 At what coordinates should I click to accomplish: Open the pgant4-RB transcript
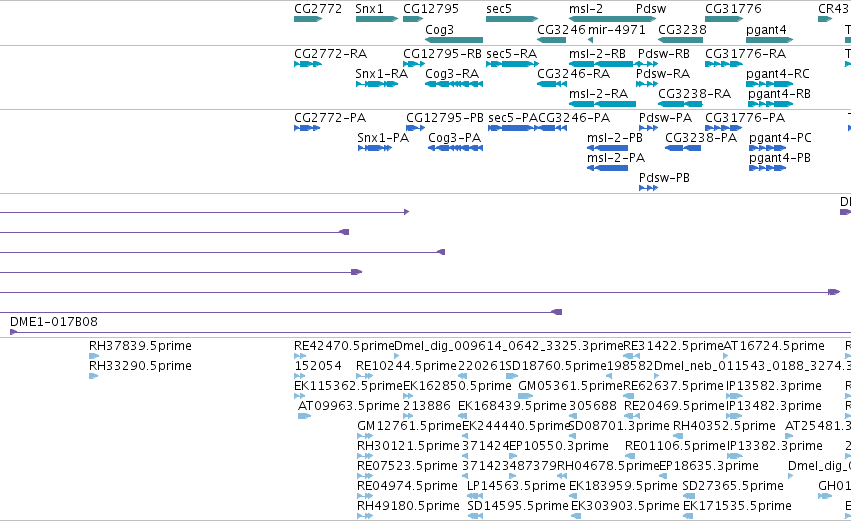[x=770, y=104]
